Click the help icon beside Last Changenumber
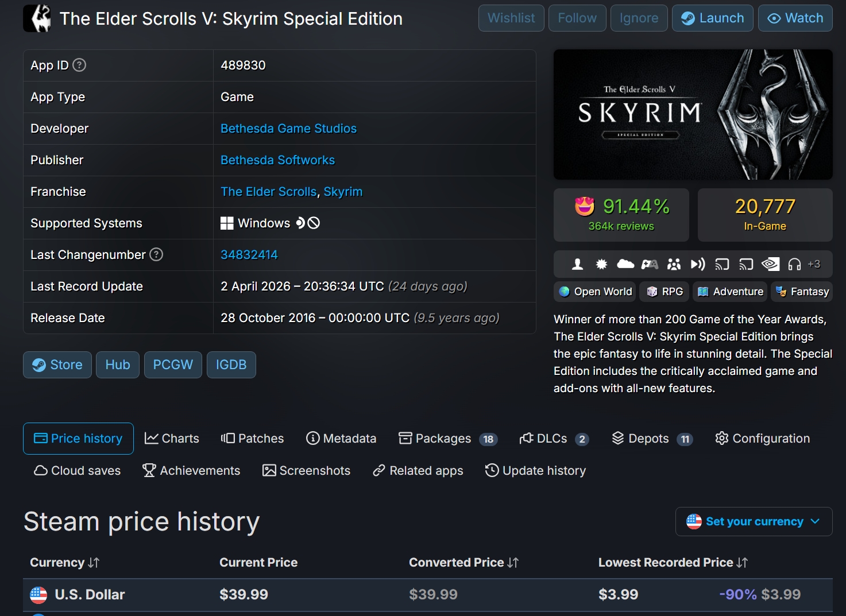The height and width of the screenshot is (616, 846). pyautogui.click(x=156, y=254)
